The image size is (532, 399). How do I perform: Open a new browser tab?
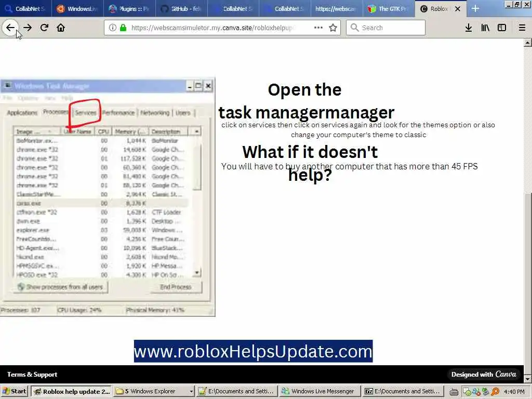pyautogui.click(x=475, y=9)
